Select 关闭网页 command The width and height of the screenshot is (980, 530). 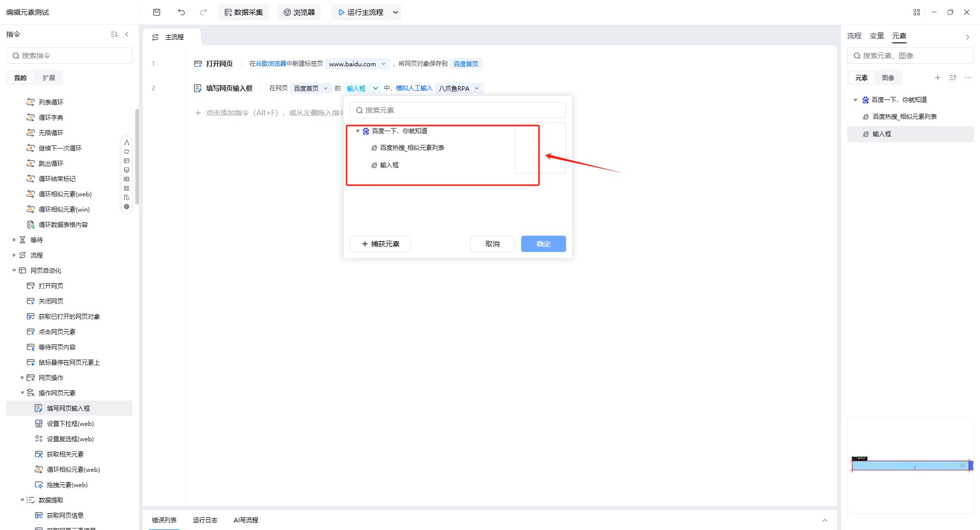tap(51, 301)
